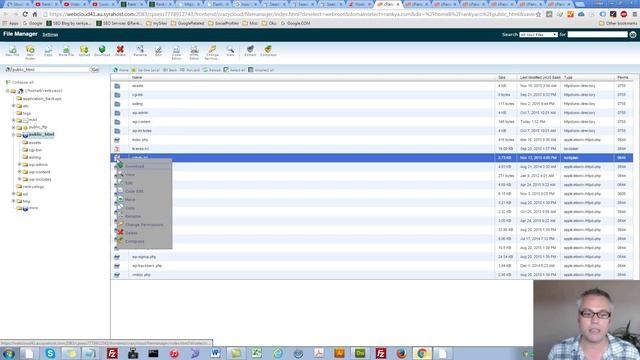Click Collapse all above the folder tree
Screen dimensions: 640x360
pos(20,82)
